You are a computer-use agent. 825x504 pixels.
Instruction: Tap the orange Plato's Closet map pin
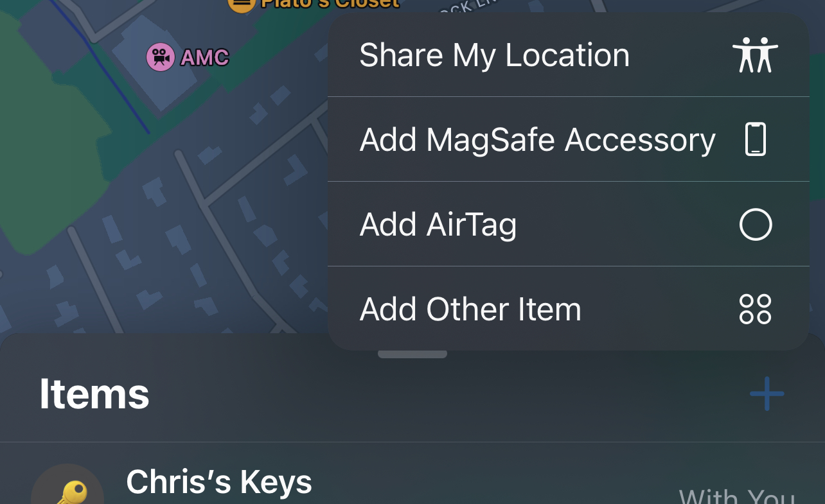click(x=241, y=5)
